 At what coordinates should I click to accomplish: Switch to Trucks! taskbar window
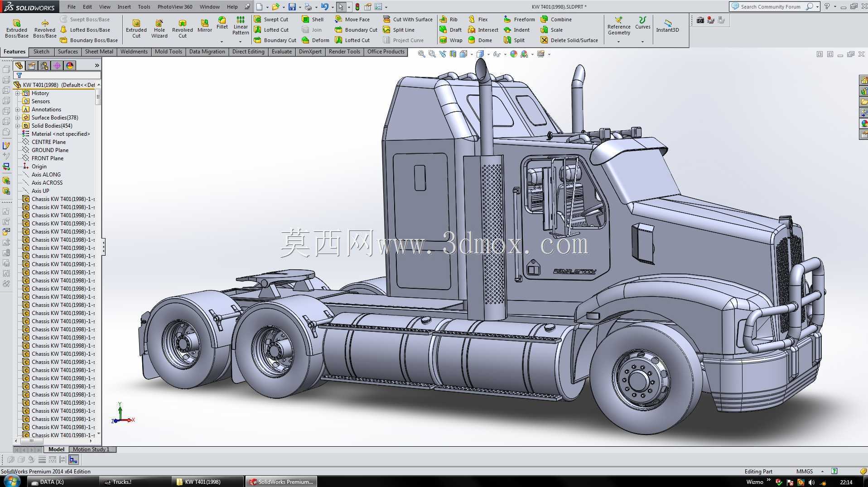(135, 482)
